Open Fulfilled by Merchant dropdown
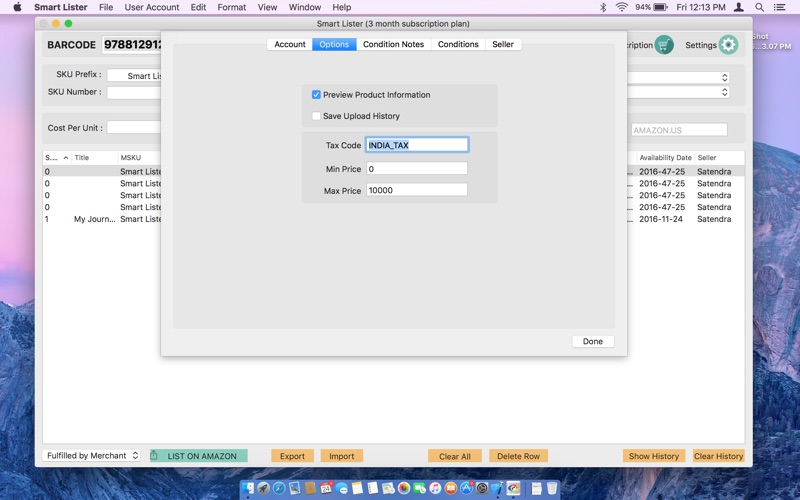 click(x=91, y=456)
